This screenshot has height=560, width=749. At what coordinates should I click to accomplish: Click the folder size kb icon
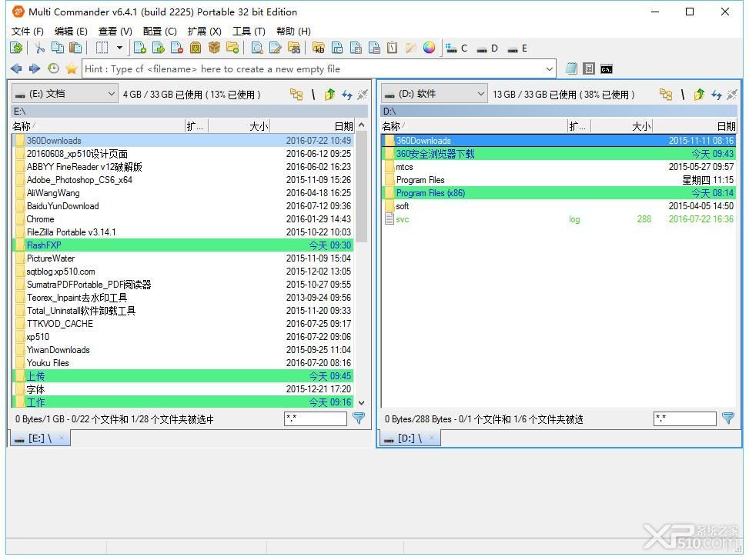click(319, 48)
